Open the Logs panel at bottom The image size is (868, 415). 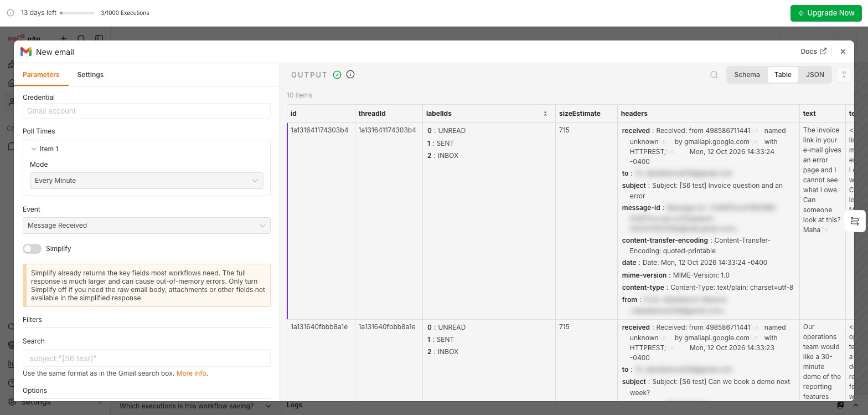point(294,405)
